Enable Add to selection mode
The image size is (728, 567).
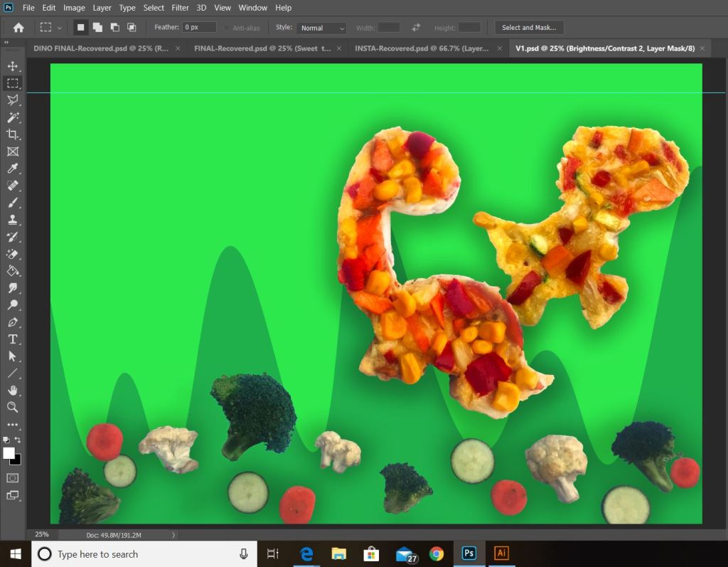coord(97,28)
